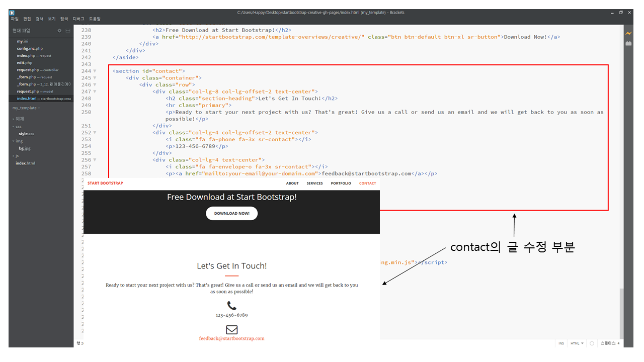Click CONTACT in the preview navbar
The image size is (644, 362).
[368, 184]
